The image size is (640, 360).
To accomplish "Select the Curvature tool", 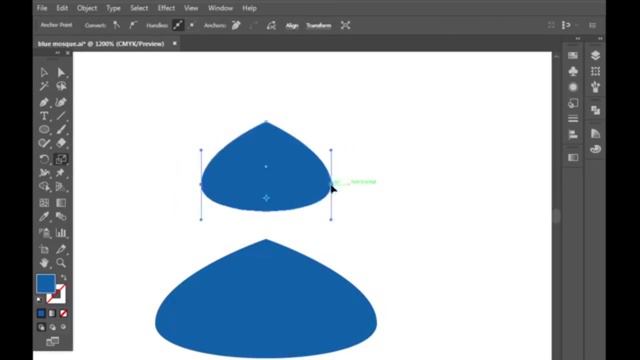I will point(61,102).
